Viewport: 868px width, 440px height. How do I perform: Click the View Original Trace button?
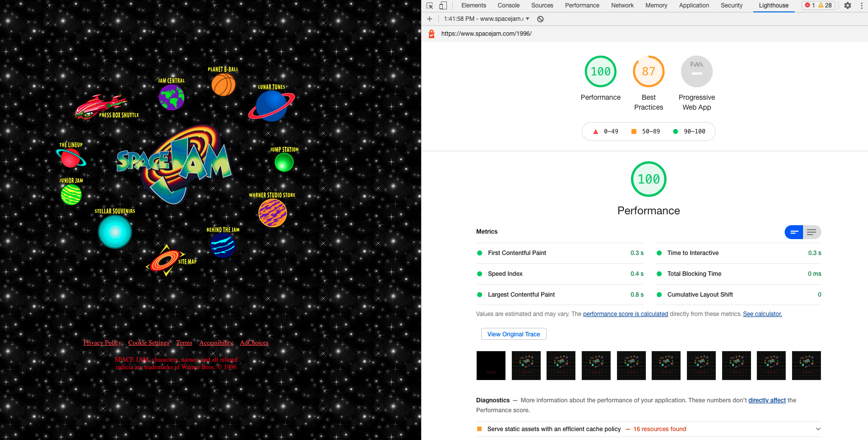click(513, 334)
